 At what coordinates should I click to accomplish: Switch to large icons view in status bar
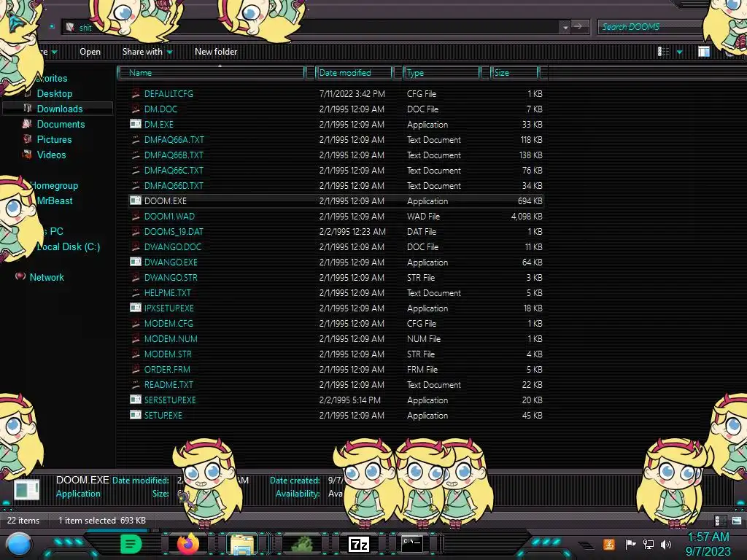coord(737,521)
